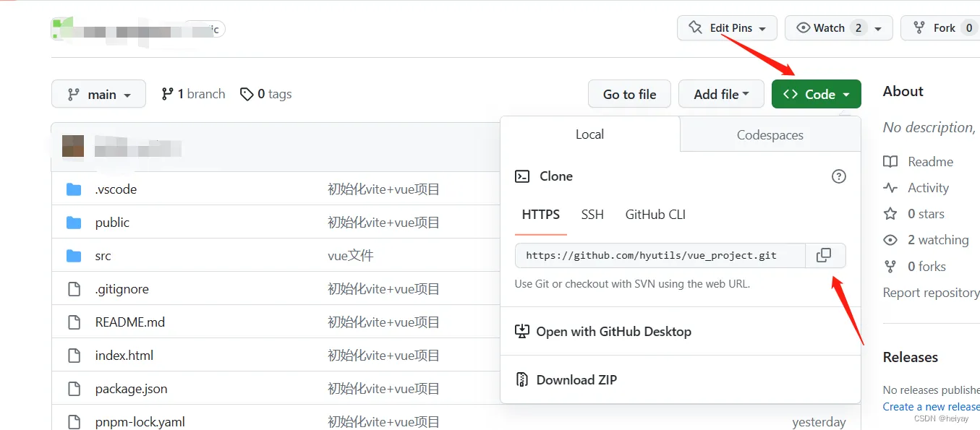Screen dimensions: 980x430
Task: Click the src folder icon
Action: pos(74,256)
